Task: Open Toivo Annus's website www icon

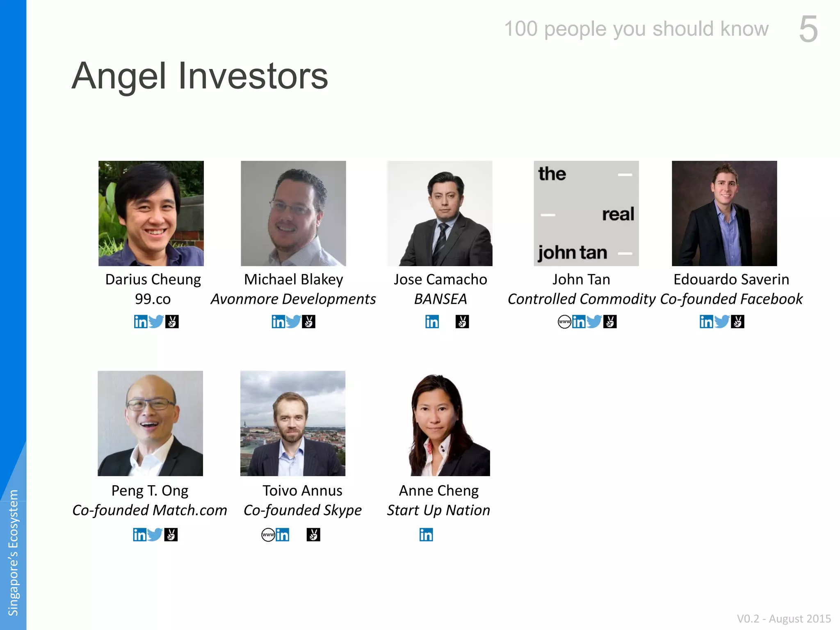Action: pos(268,534)
